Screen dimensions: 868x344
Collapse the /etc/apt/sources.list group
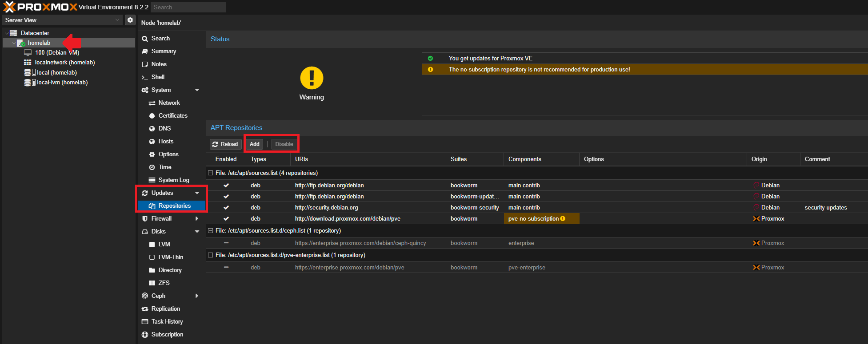[211, 173]
